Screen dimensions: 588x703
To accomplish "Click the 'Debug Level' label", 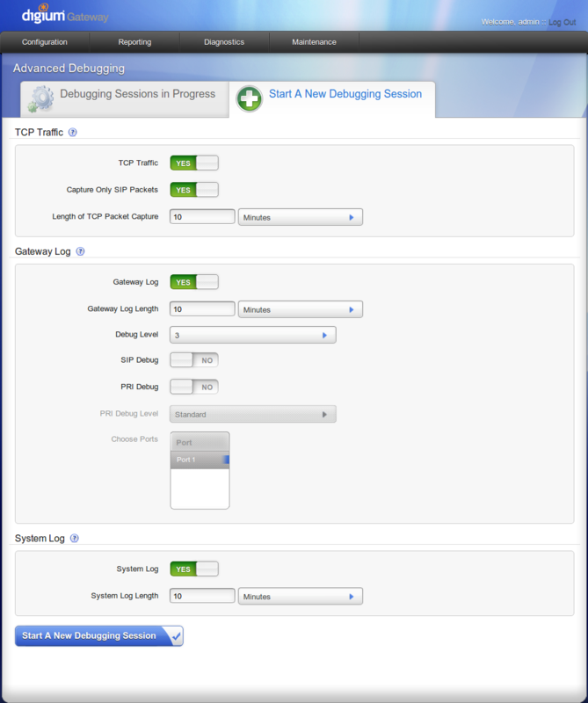I will point(137,335).
